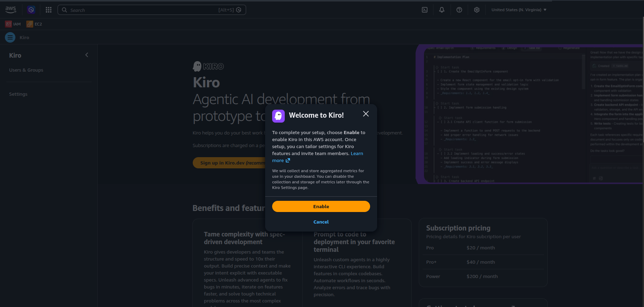Open the notifications bell

coord(442,10)
